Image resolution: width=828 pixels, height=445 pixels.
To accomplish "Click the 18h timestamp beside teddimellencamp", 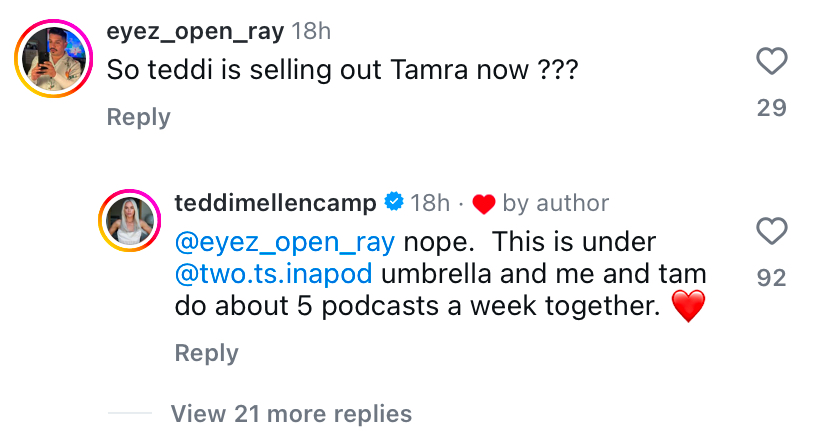I will (x=430, y=203).
